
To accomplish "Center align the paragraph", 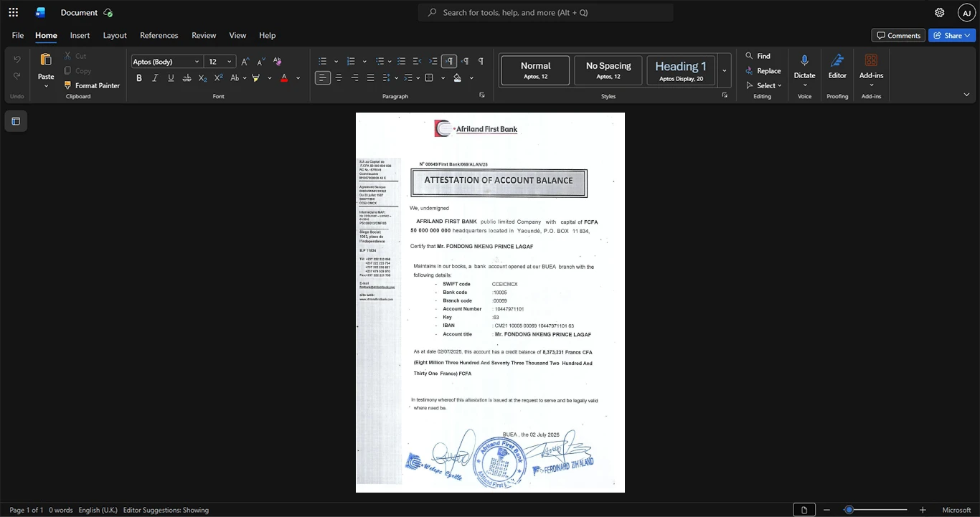I will click(x=339, y=77).
